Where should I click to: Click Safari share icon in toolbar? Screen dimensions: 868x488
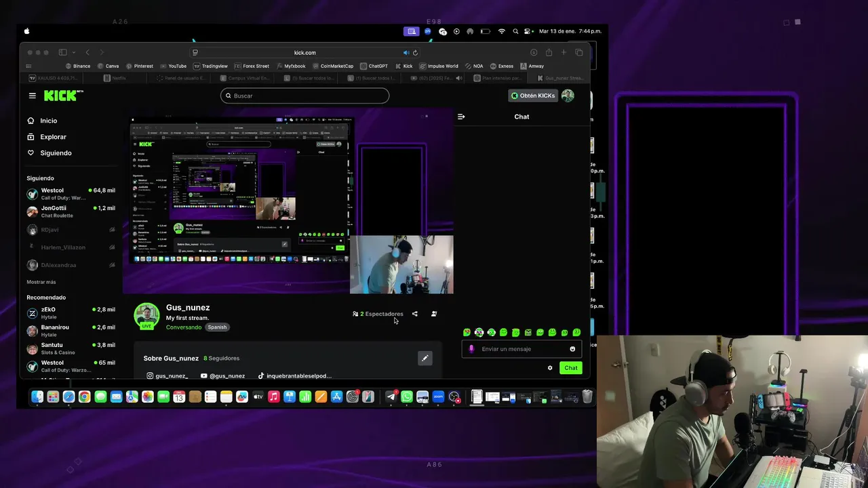(x=549, y=52)
